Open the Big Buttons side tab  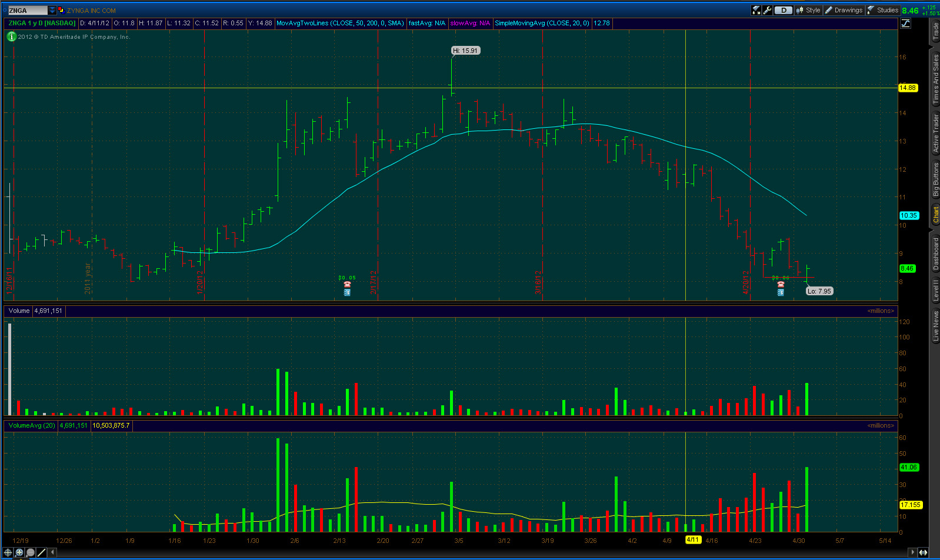coord(935,180)
